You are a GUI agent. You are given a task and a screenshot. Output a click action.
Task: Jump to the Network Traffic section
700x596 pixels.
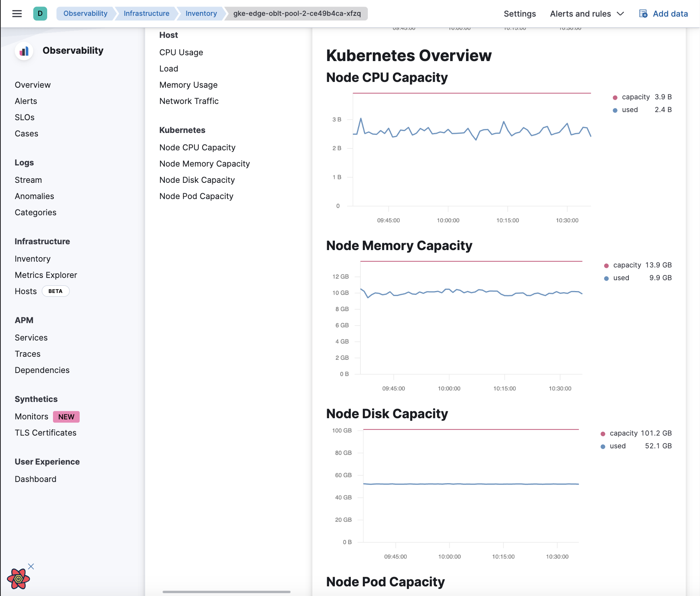pyautogui.click(x=189, y=101)
